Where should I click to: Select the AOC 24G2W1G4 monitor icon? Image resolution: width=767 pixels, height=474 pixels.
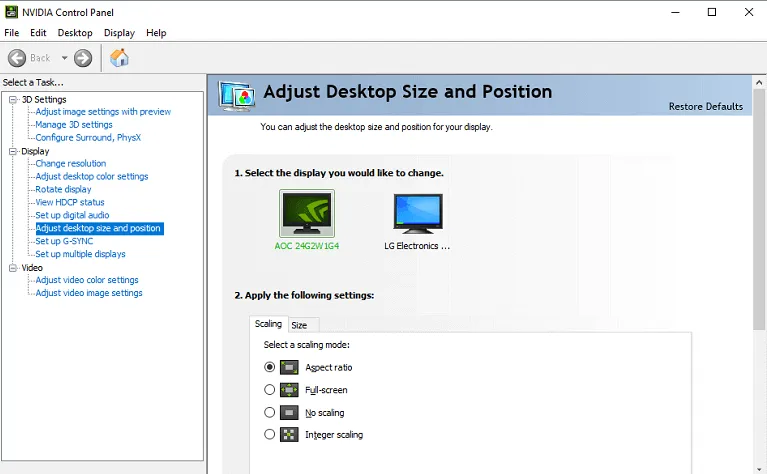pos(307,213)
